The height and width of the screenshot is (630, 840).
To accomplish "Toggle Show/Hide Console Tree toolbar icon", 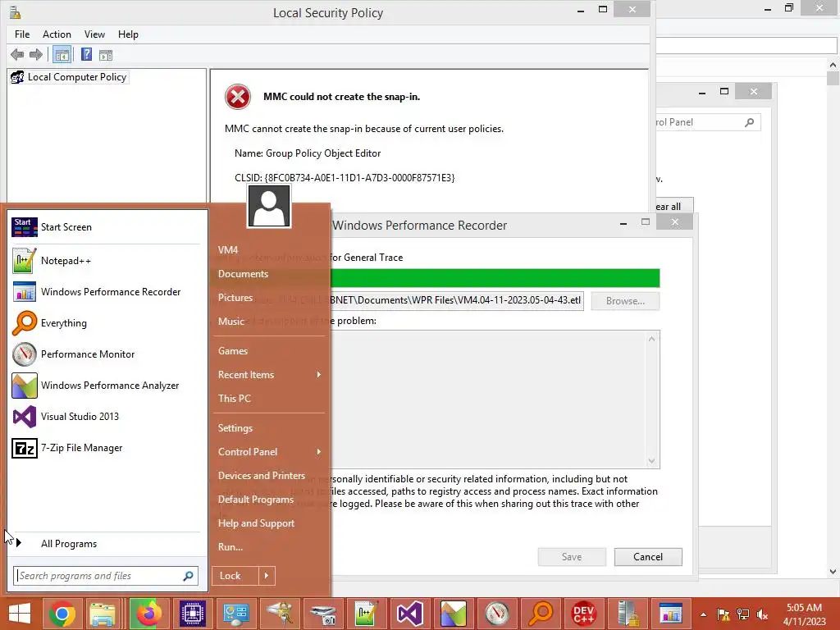I will pos(62,55).
